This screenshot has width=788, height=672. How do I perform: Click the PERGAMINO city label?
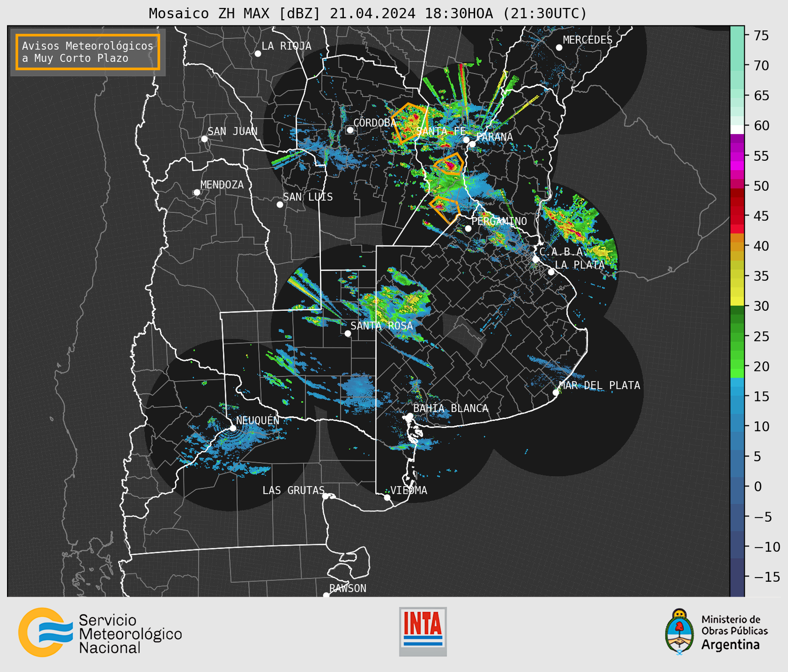(x=499, y=221)
